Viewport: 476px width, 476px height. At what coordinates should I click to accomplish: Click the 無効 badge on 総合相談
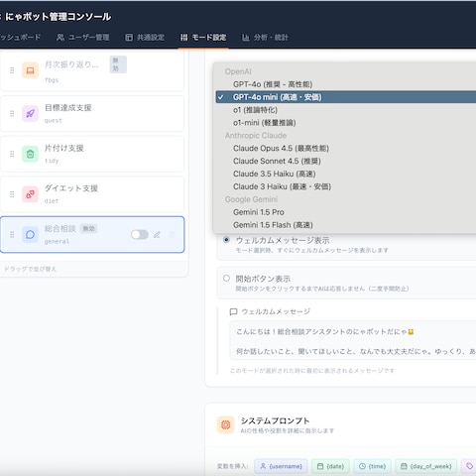click(x=88, y=228)
